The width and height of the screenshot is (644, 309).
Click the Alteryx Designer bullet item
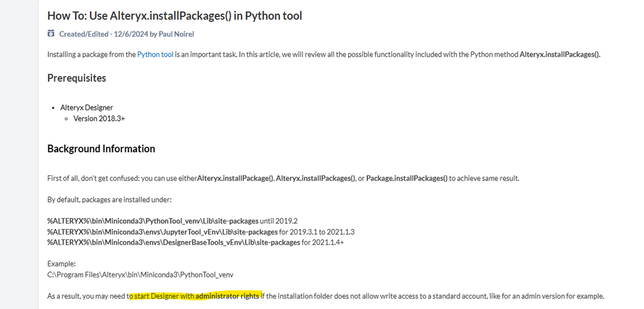[x=86, y=108]
